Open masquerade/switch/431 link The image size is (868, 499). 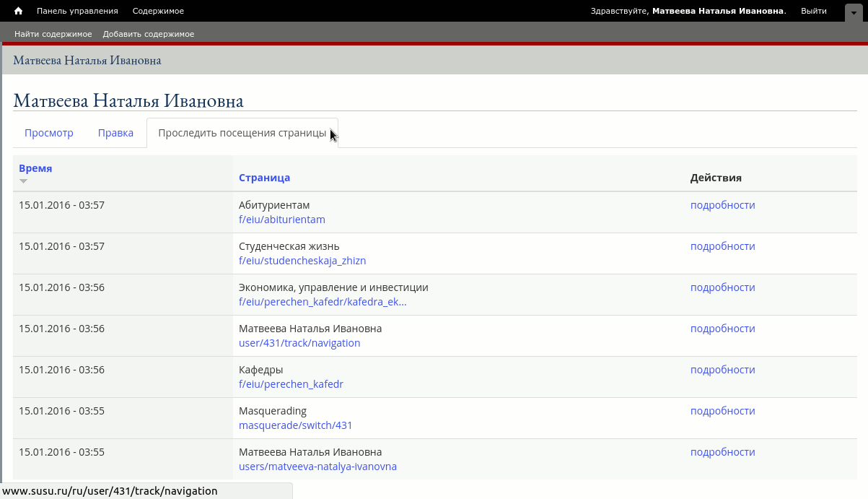pyautogui.click(x=295, y=425)
